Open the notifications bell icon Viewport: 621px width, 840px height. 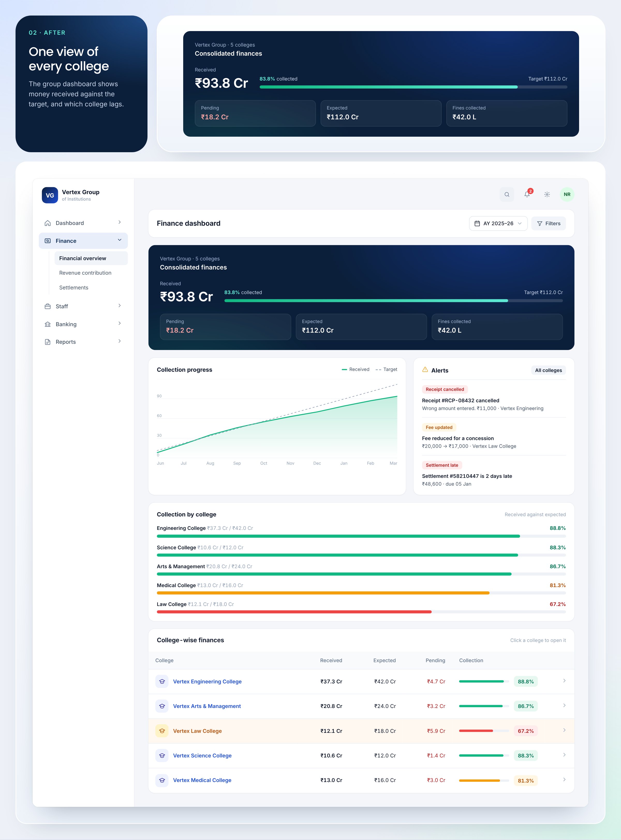click(527, 194)
